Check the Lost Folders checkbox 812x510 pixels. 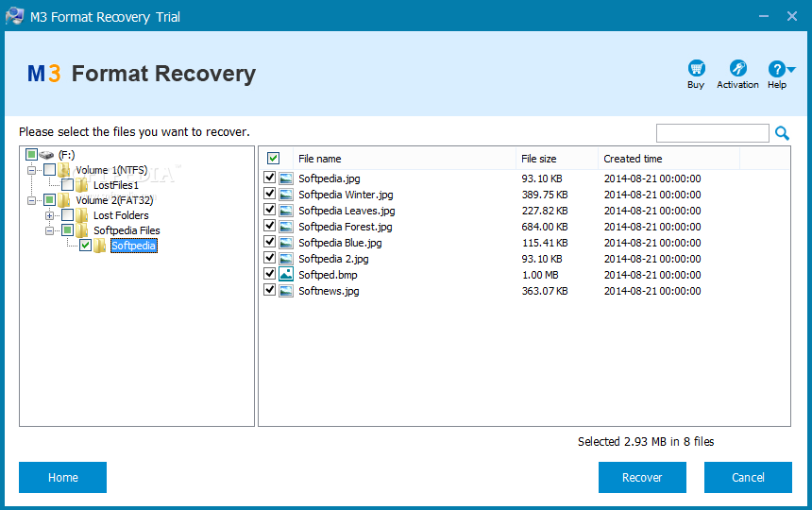tap(67, 215)
